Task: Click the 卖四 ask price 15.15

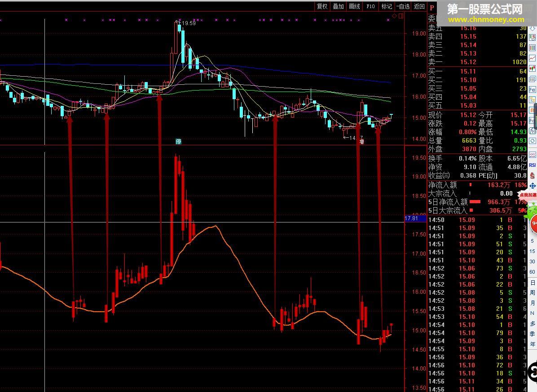Action: [468, 36]
